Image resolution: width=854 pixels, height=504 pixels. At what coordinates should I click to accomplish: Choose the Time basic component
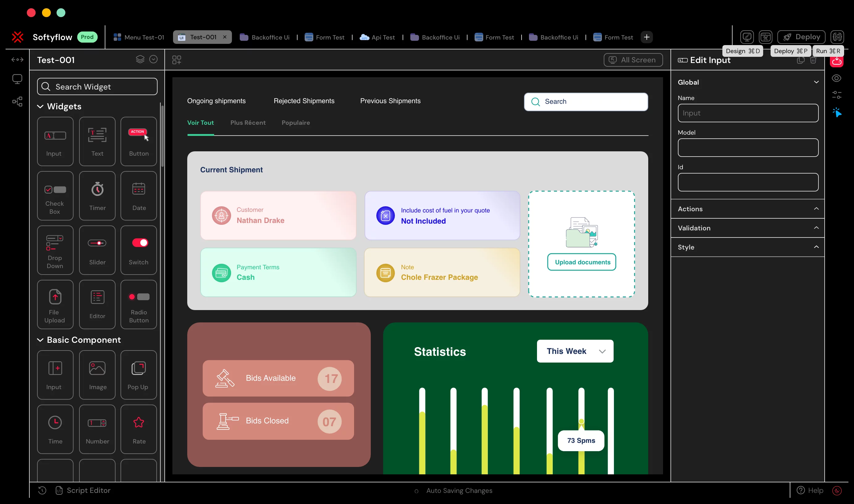tap(55, 429)
